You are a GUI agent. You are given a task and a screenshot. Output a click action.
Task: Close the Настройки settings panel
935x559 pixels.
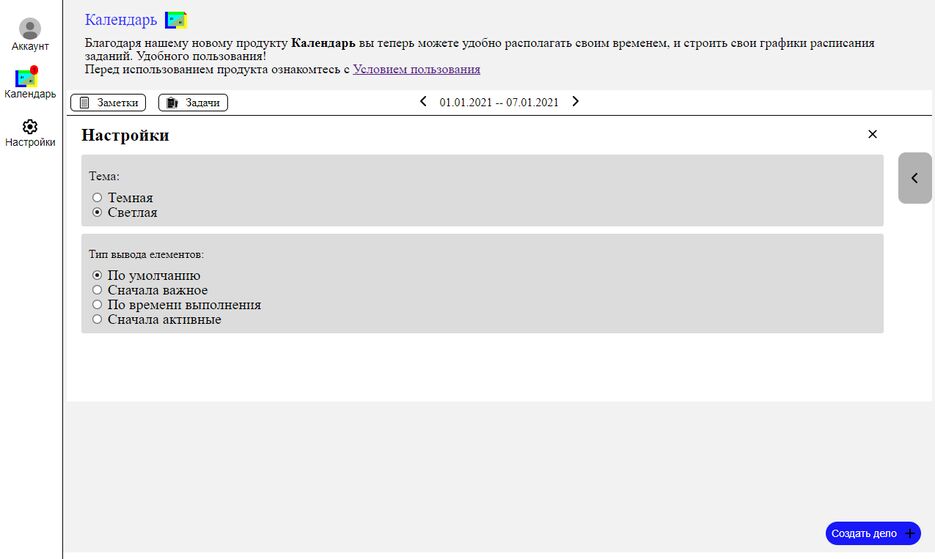click(x=872, y=134)
